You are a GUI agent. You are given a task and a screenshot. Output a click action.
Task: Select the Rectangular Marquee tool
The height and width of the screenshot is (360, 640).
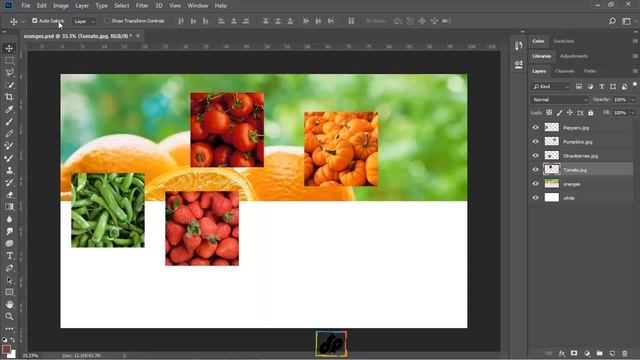point(9,60)
